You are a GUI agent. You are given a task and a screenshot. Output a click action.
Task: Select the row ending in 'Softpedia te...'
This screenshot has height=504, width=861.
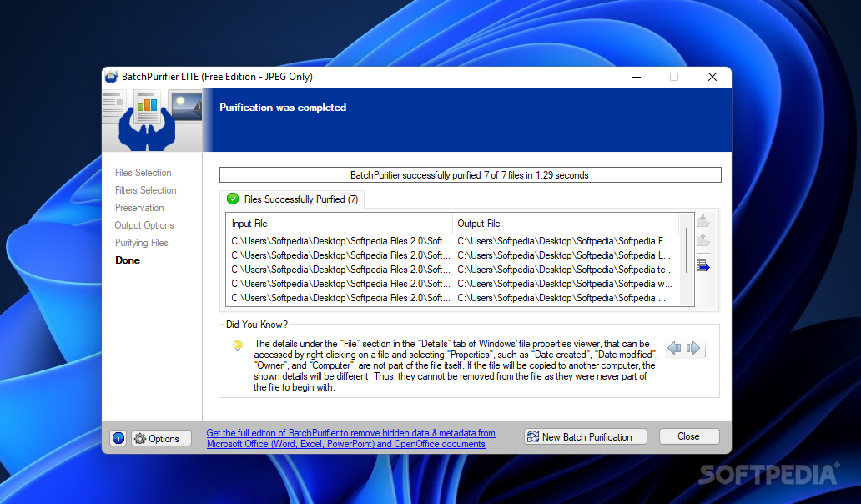point(452,270)
